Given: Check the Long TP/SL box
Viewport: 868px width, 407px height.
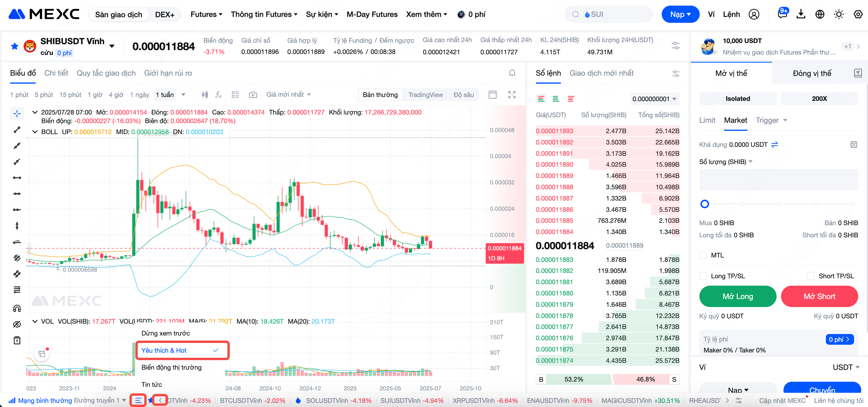Looking at the screenshot, I should click(703, 276).
